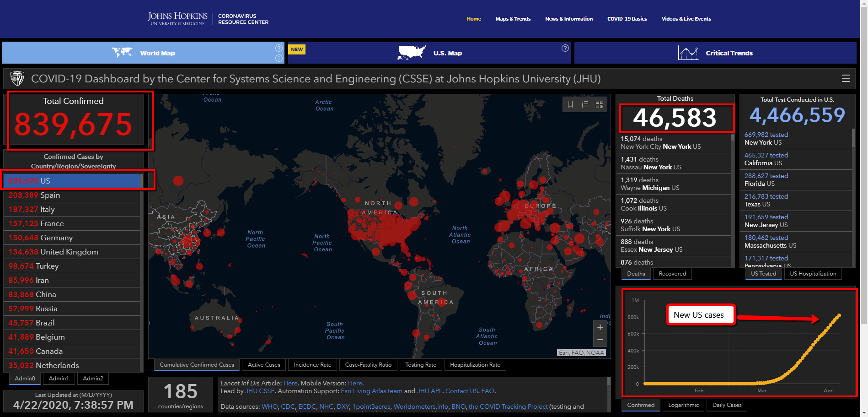Image resolution: width=868 pixels, height=417 pixels.
Task: Select the 208,389 Spain row
Action: click(72, 195)
